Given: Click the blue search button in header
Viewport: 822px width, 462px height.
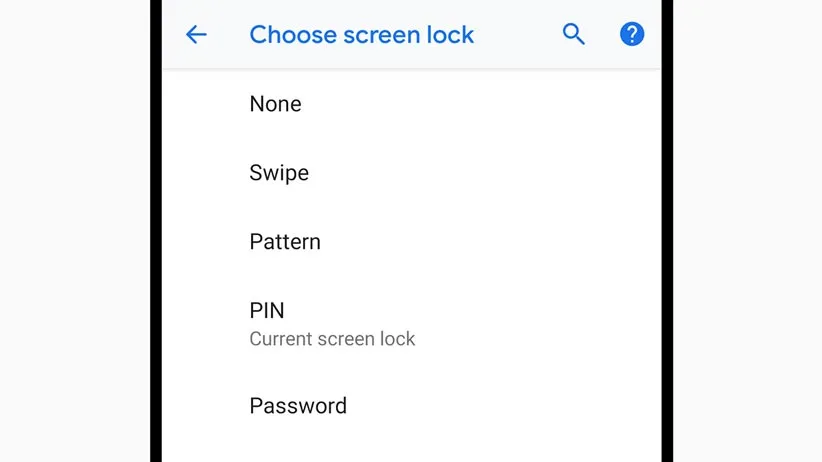Looking at the screenshot, I should coord(573,35).
